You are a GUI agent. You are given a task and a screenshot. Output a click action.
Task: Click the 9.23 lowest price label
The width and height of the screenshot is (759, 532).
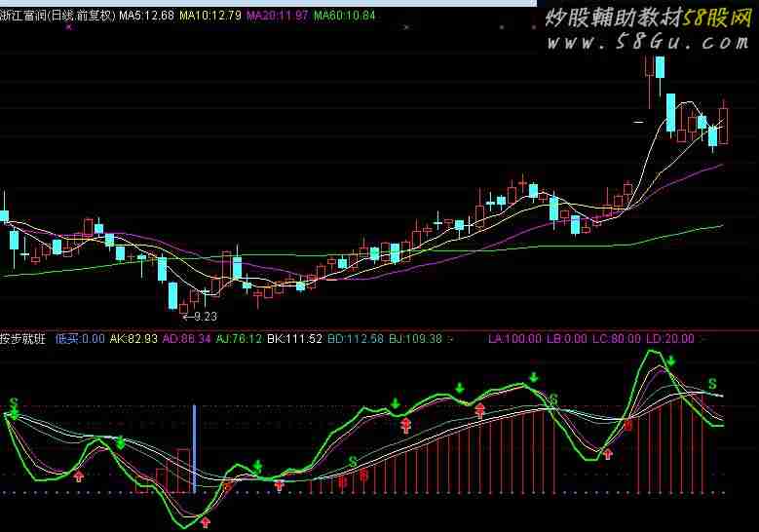point(206,317)
